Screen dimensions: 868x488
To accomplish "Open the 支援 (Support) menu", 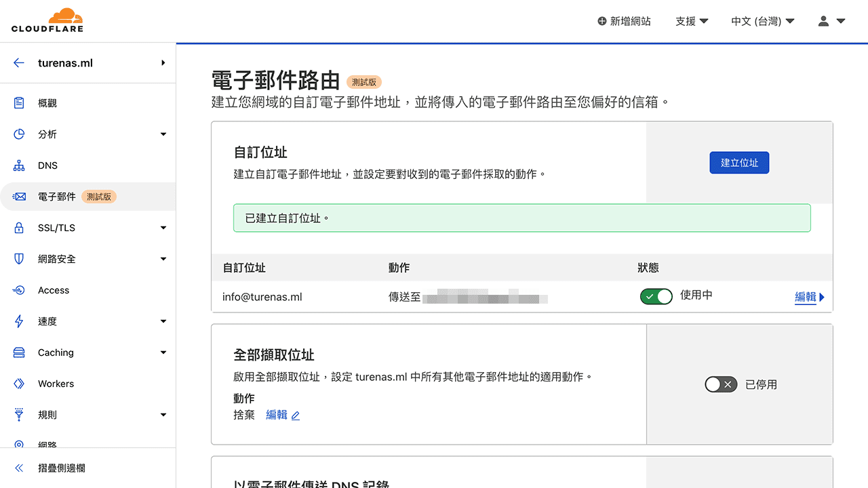I will pos(691,21).
